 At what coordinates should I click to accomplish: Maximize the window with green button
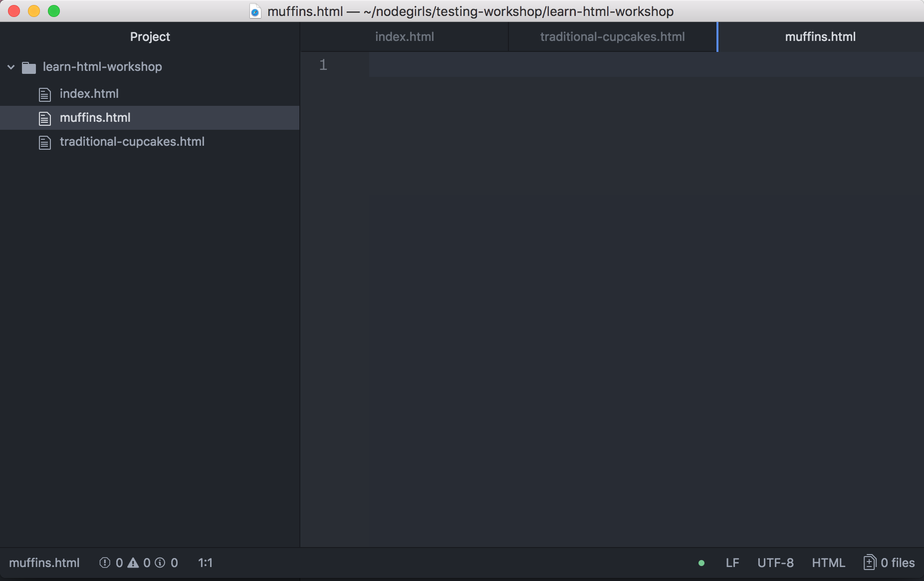[x=54, y=11]
